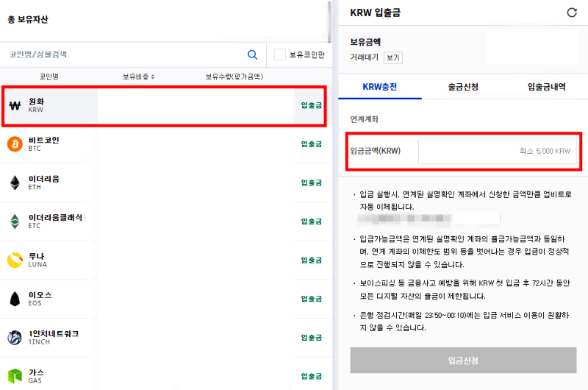This screenshot has width=588, height=390.
Task: Select the Bitcoin BTC coin icon
Action: [x=15, y=143]
